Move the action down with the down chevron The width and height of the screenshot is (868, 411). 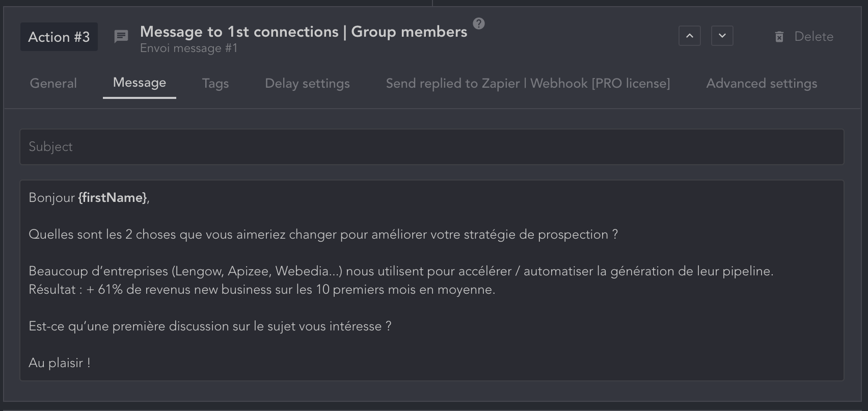point(722,36)
